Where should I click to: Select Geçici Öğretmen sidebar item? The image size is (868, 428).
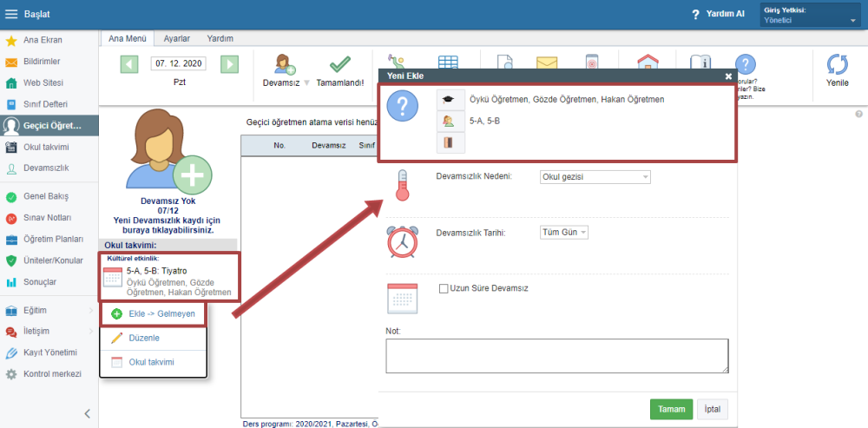pyautogui.click(x=49, y=126)
